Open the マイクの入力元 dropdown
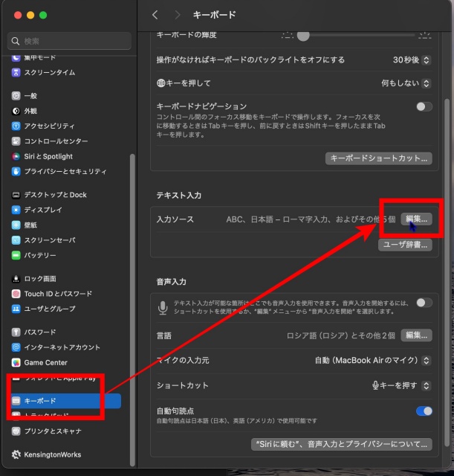 point(372,361)
